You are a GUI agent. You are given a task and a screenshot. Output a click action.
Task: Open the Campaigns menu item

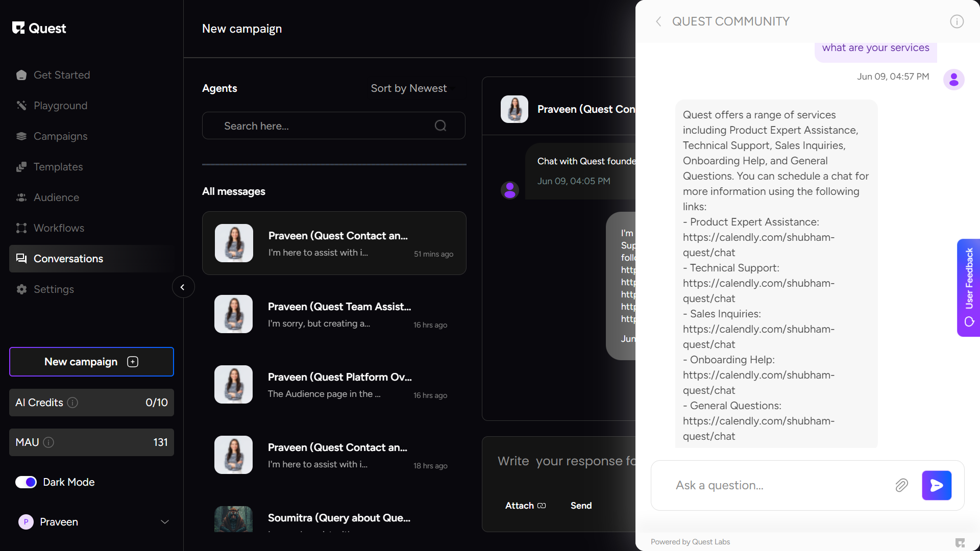(x=60, y=136)
